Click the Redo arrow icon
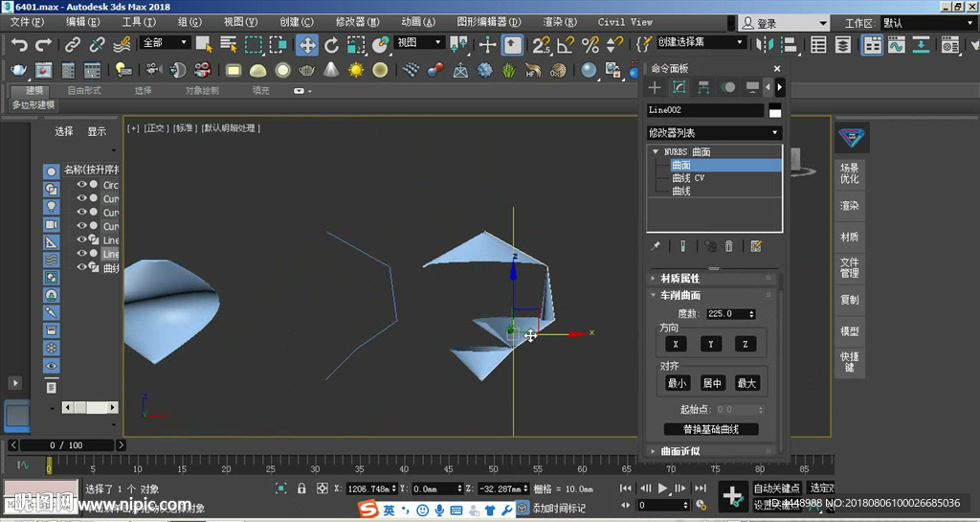Screen dimensions: 980x522 43,44
